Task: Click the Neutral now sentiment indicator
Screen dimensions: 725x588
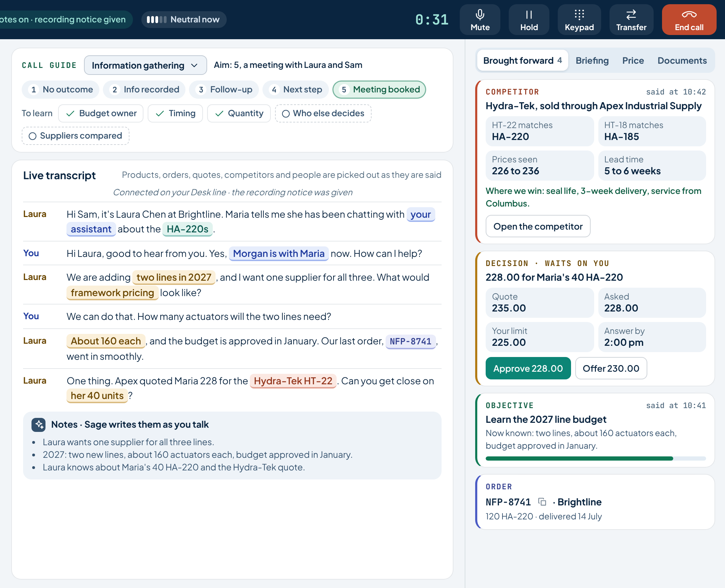Action: (x=184, y=20)
